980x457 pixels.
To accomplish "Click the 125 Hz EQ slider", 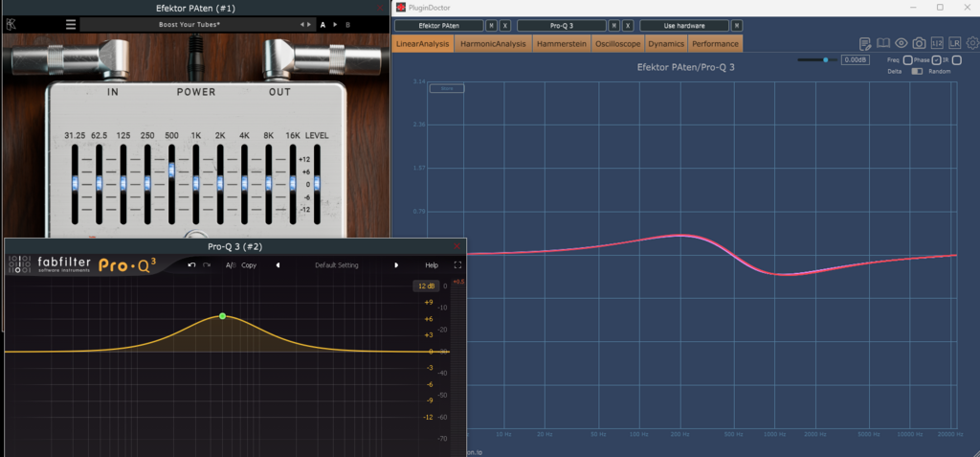I will [x=123, y=183].
